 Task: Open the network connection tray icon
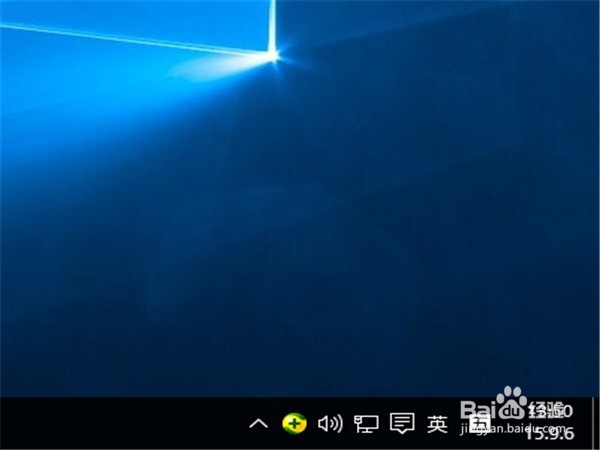click(366, 424)
